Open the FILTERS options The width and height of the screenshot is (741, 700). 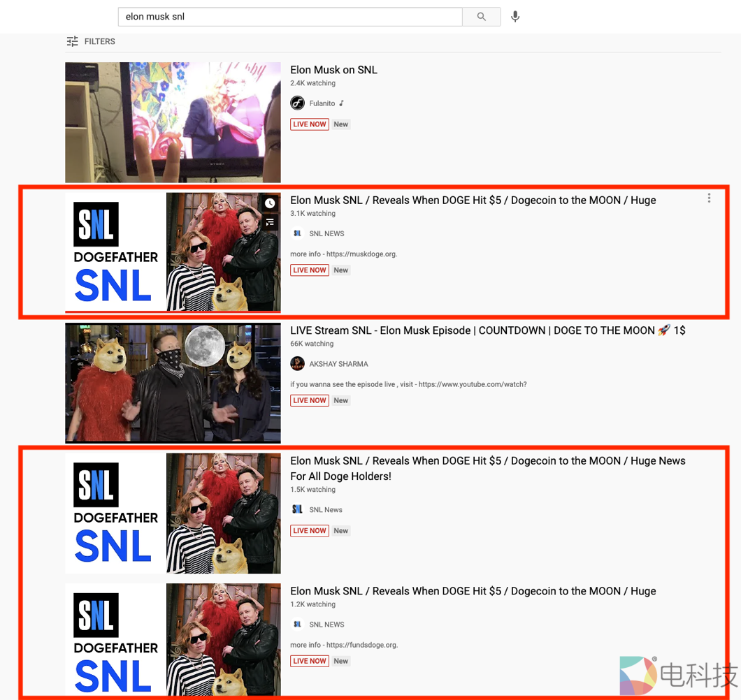tap(91, 42)
